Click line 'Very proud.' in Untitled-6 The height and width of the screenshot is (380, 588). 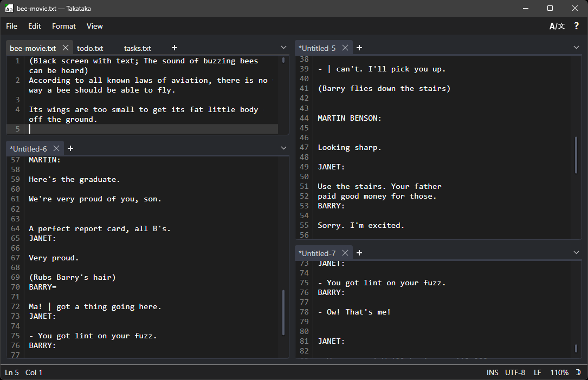(54, 258)
